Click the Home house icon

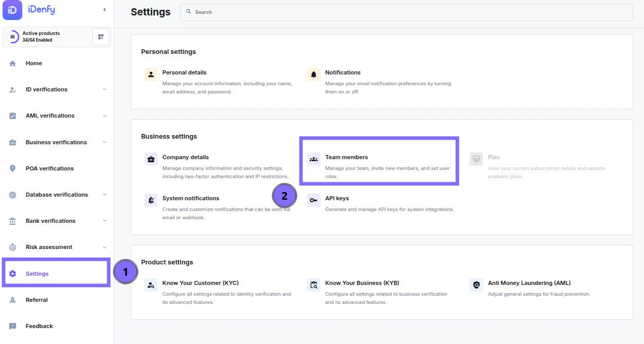(13, 64)
